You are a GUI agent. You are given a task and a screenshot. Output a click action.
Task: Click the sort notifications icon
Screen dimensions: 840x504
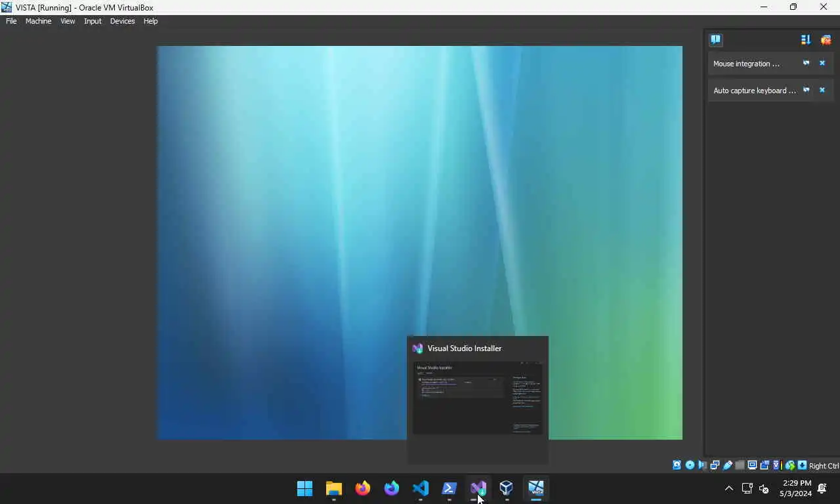(x=806, y=39)
